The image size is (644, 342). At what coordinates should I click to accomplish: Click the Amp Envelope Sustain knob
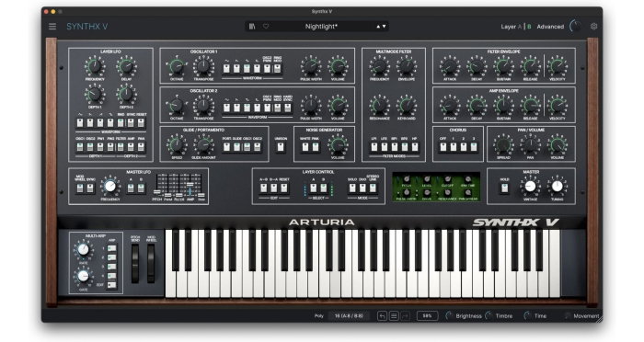point(503,106)
